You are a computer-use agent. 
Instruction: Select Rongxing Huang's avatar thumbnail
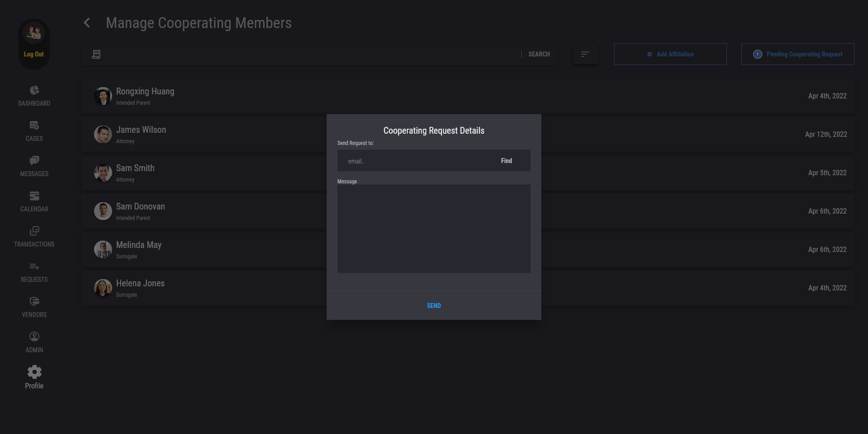point(103,96)
